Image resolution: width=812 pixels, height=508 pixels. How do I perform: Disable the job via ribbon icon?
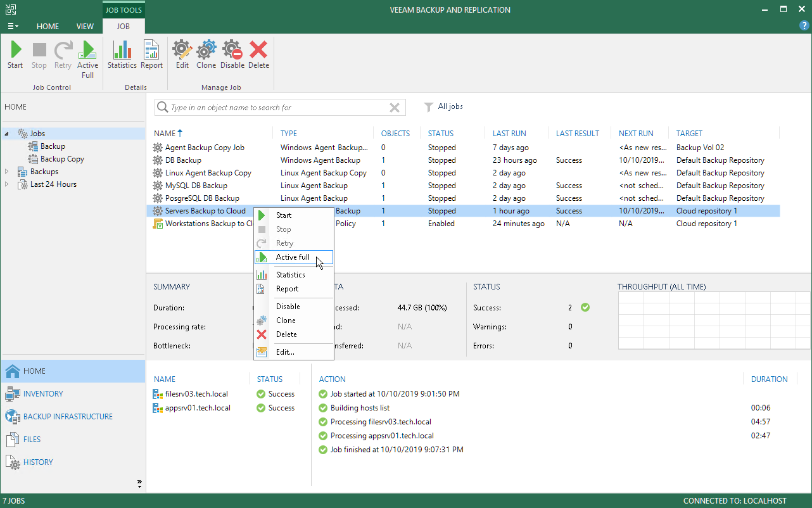pyautogui.click(x=232, y=55)
